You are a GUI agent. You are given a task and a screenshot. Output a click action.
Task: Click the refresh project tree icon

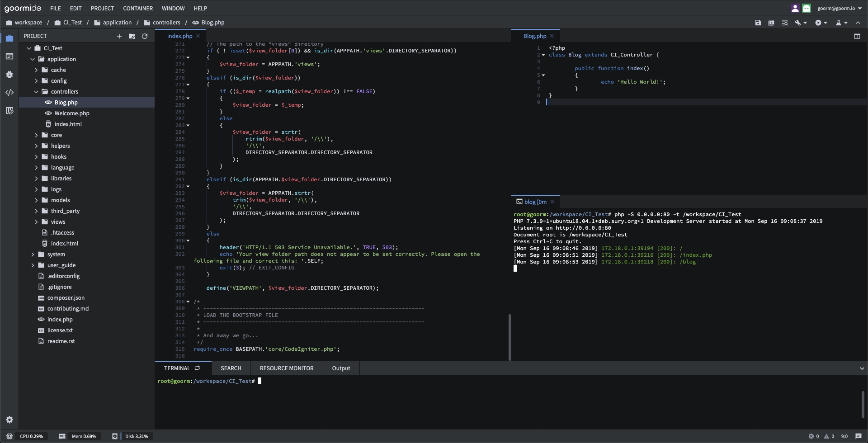(x=145, y=36)
